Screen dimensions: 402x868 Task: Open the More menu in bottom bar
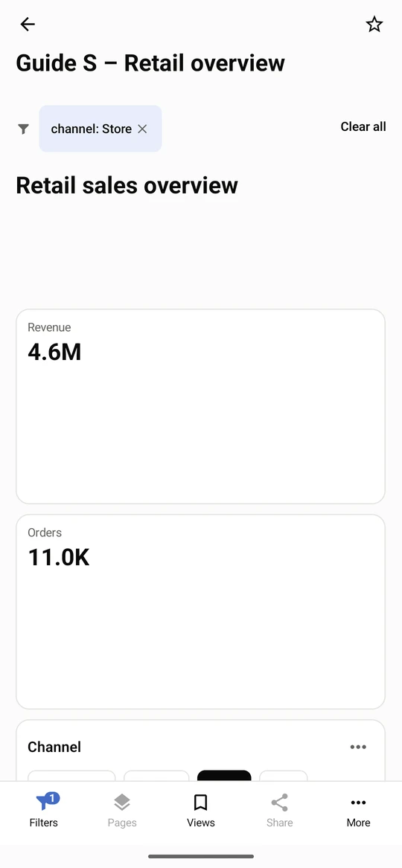358,809
